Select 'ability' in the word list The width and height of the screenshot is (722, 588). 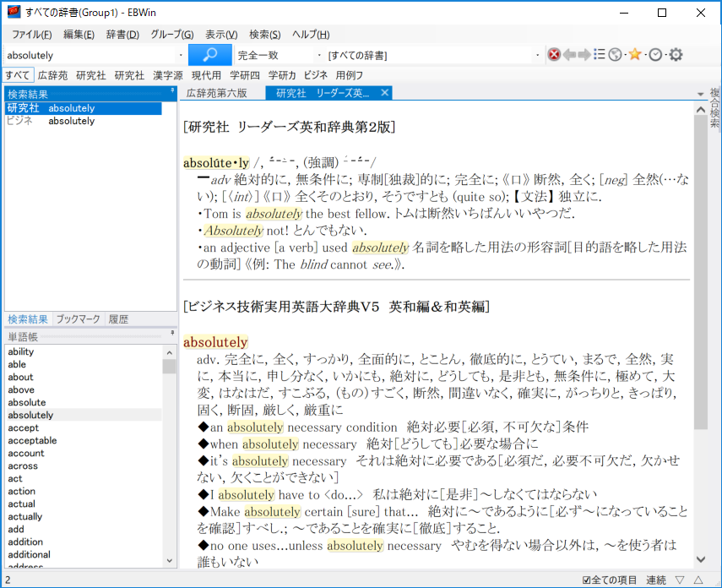pyautogui.click(x=84, y=351)
